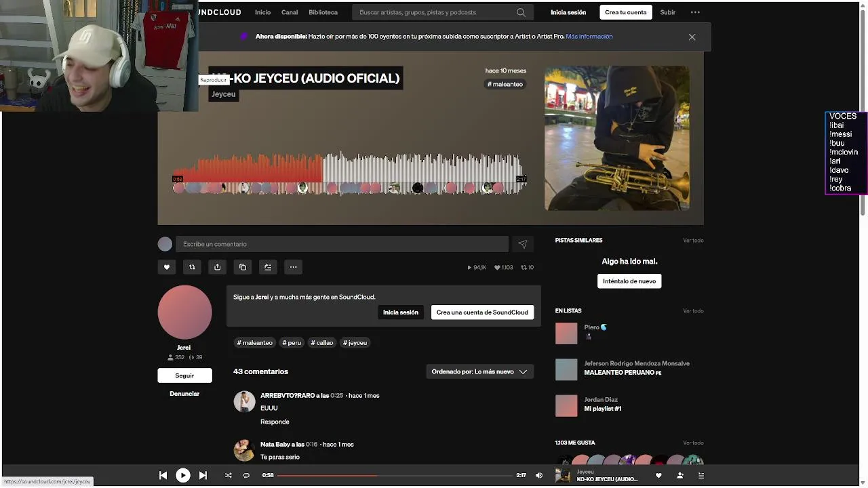868x488 pixels.
Task: Toggle shuffle in the player bar
Action: pos(228,476)
